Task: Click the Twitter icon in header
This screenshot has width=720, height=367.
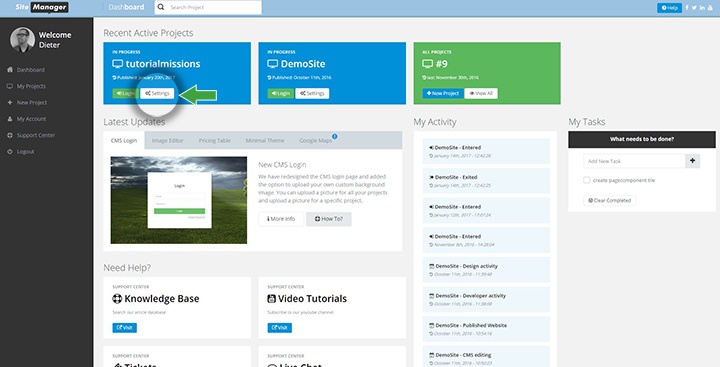Action: [694, 7]
